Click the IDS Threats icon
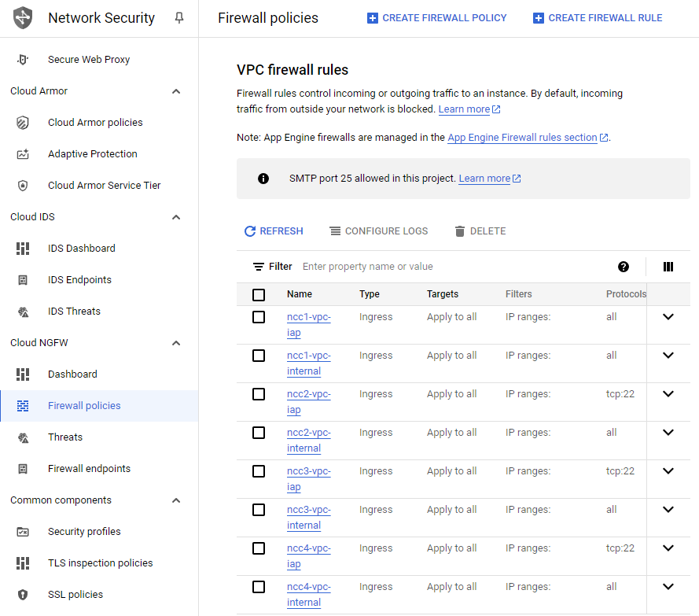This screenshot has height=616, width=699. (x=23, y=312)
